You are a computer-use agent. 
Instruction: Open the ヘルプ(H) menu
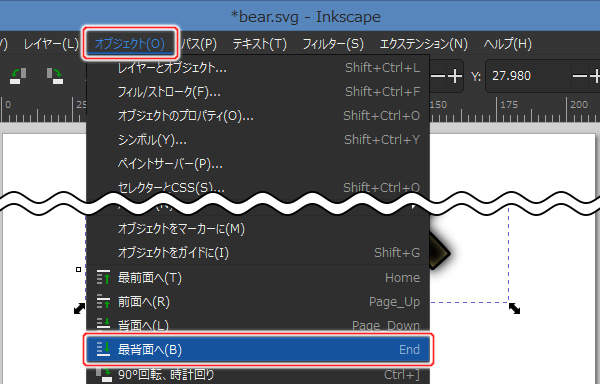tap(507, 44)
